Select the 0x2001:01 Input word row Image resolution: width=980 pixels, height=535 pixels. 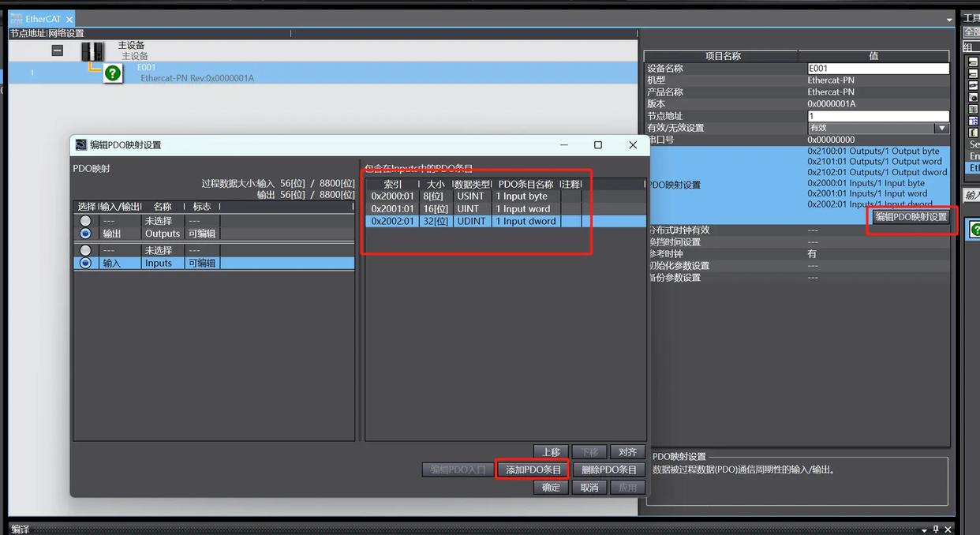pos(473,209)
